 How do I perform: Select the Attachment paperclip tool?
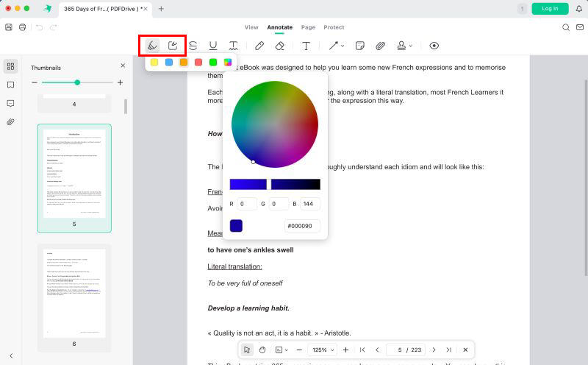[380, 46]
